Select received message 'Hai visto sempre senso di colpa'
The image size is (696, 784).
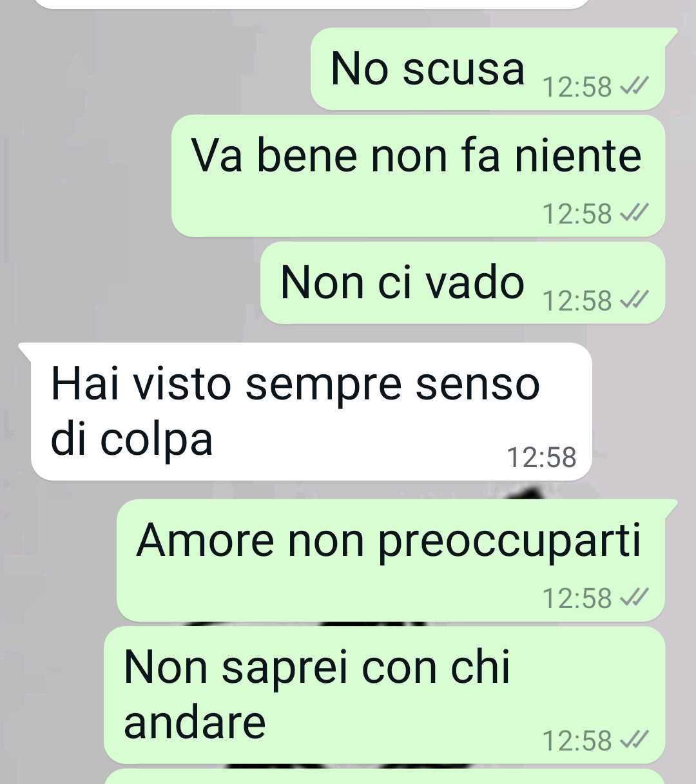(311, 412)
